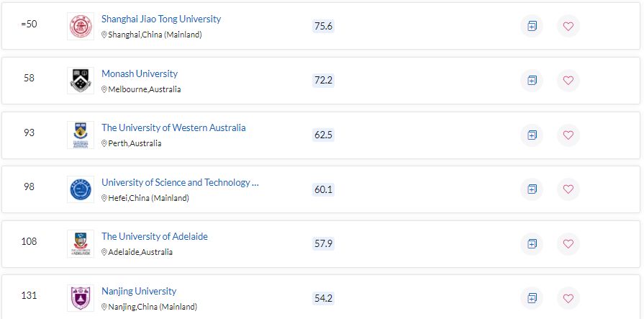644x319 pixels.
Task: Favorite Shanghai Jiao Tong University with heart
Action: point(568,27)
